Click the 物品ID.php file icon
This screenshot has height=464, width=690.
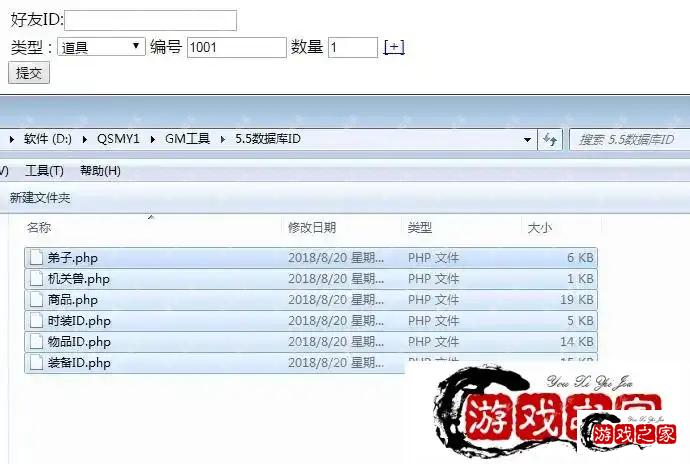tap(35, 341)
